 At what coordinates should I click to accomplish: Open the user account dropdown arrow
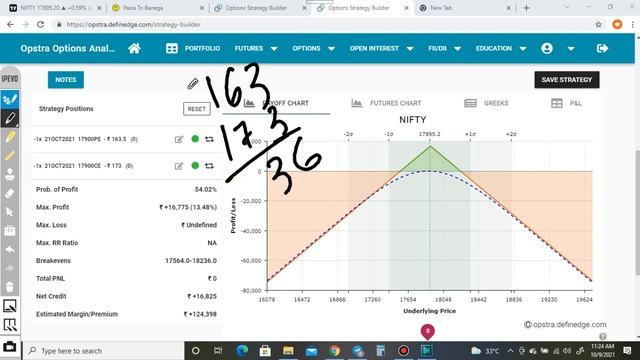[x=571, y=49]
